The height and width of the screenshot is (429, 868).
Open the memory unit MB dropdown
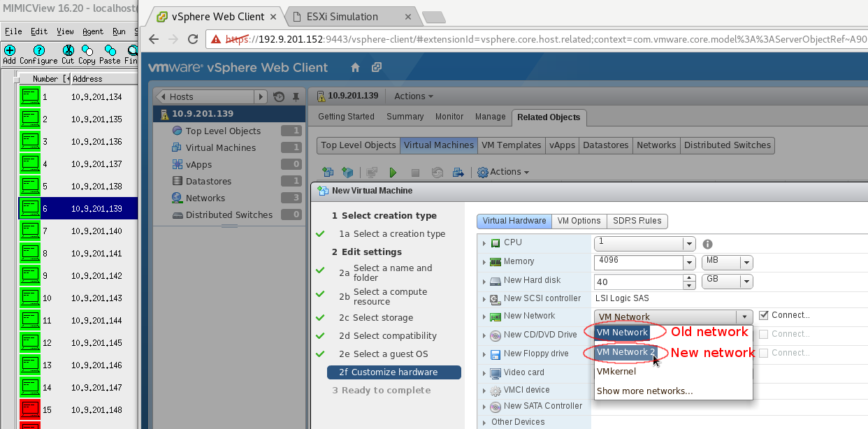click(x=746, y=263)
